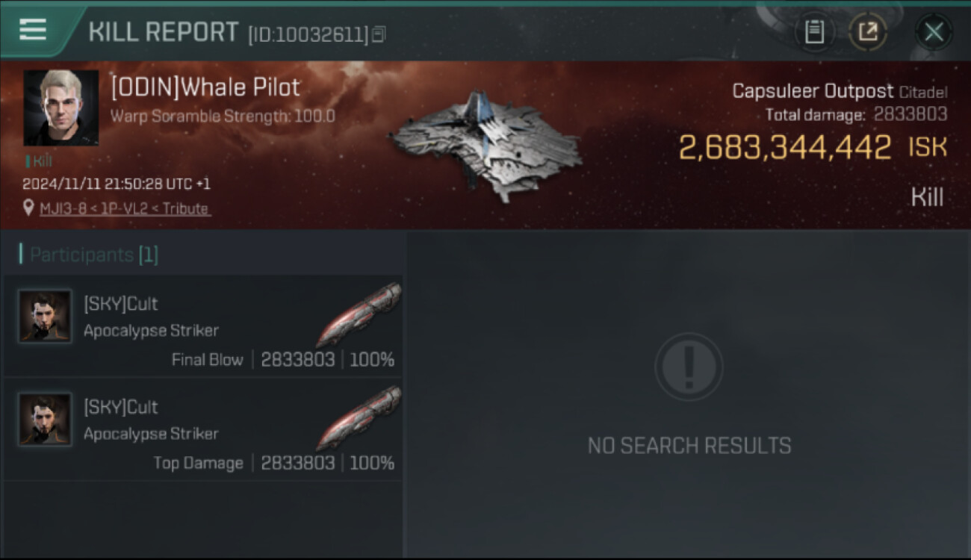Open the hamburger menu

(33, 30)
